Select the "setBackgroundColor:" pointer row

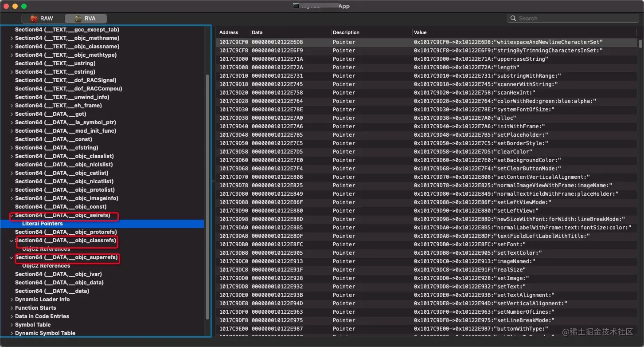click(x=427, y=160)
